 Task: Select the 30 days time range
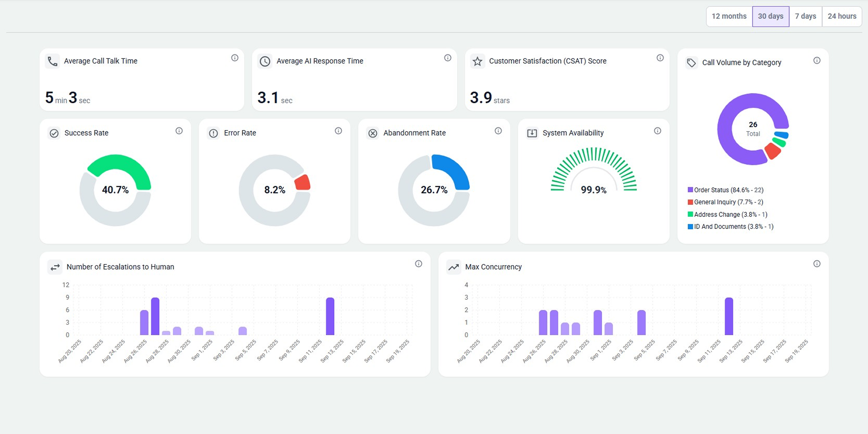pos(770,16)
